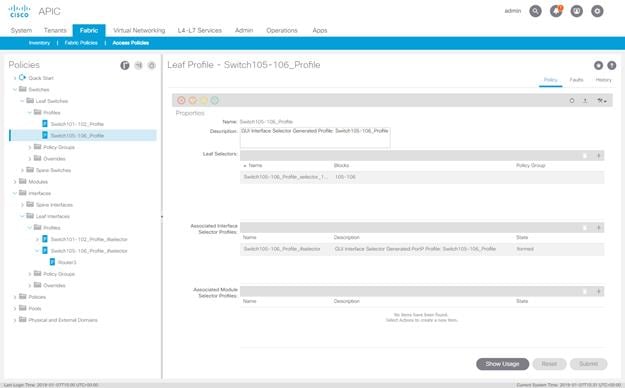
Task: Open Virtual Networking menu
Action: point(139,30)
